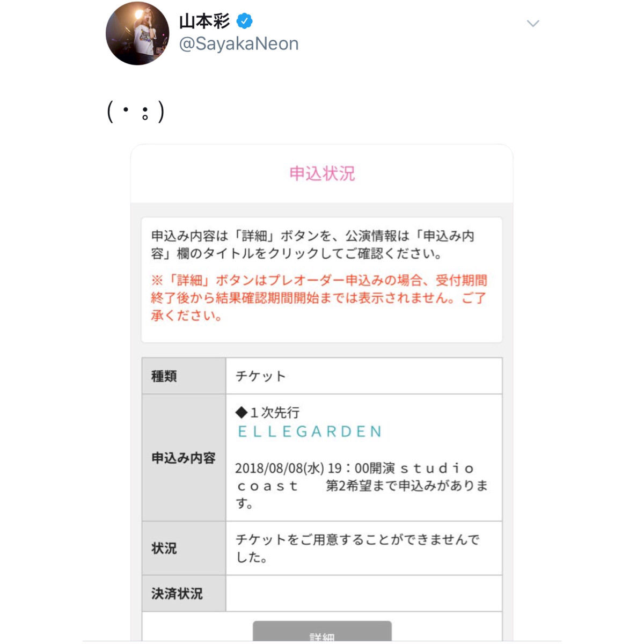644x644 pixels.
Task: Click the empty 決済状況 value cell
Action: 364,594
